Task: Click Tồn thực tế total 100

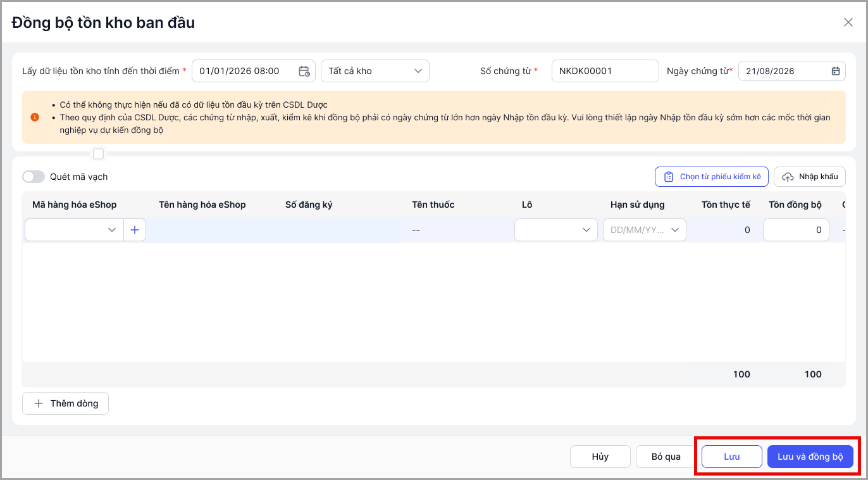Action: click(741, 374)
